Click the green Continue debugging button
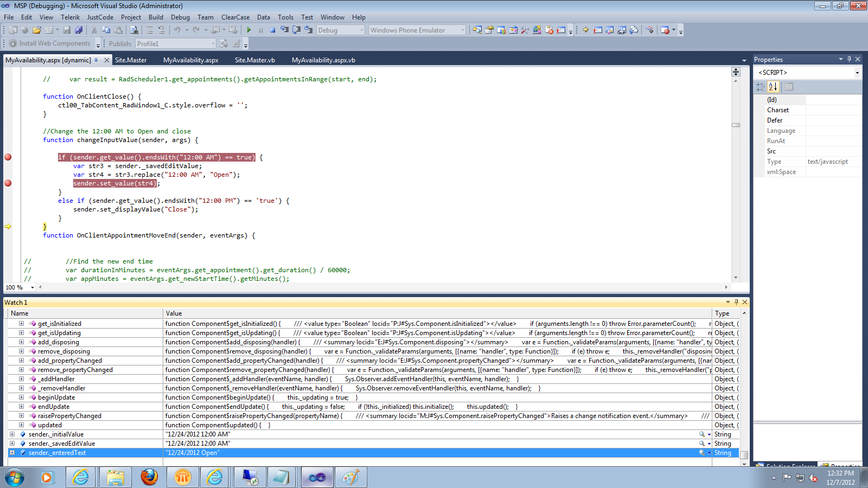 point(249,30)
